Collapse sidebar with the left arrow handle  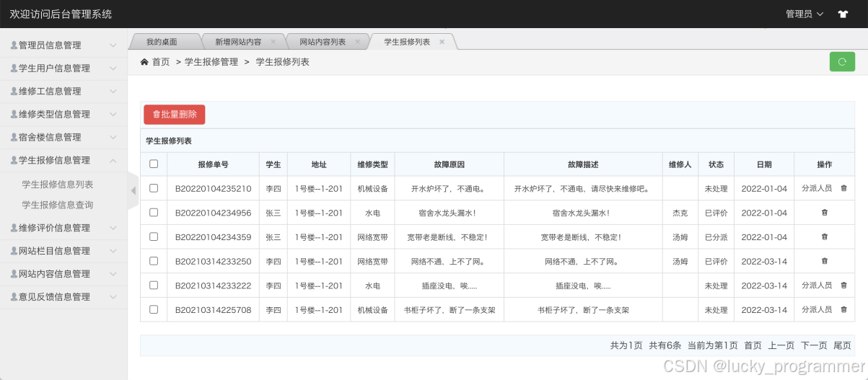click(x=133, y=190)
